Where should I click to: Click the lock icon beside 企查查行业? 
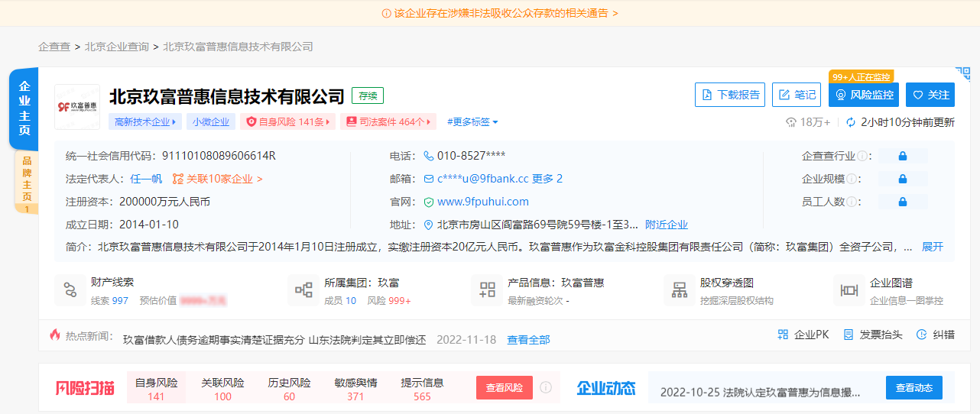click(x=903, y=156)
